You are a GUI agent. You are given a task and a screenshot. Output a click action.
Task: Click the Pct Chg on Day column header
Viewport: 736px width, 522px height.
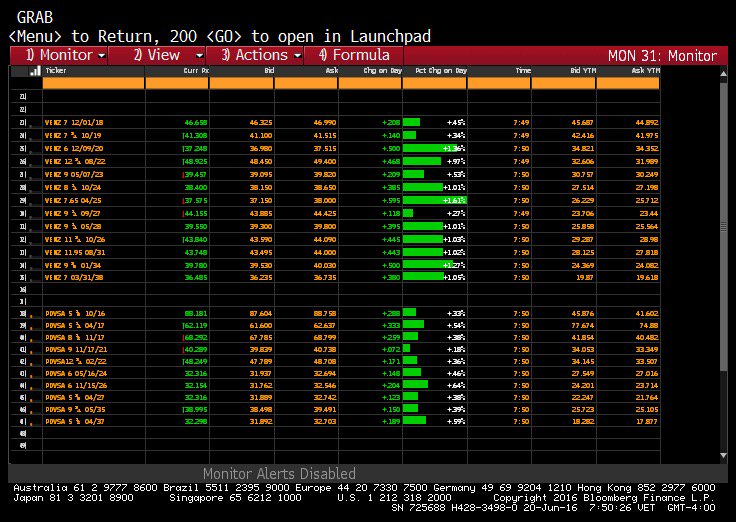click(441, 70)
